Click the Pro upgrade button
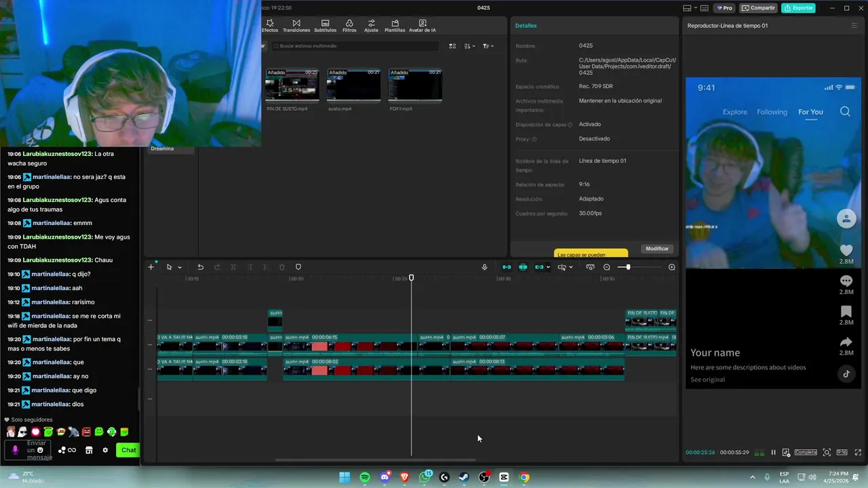This screenshot has width=868, height=488. point(724,8)
